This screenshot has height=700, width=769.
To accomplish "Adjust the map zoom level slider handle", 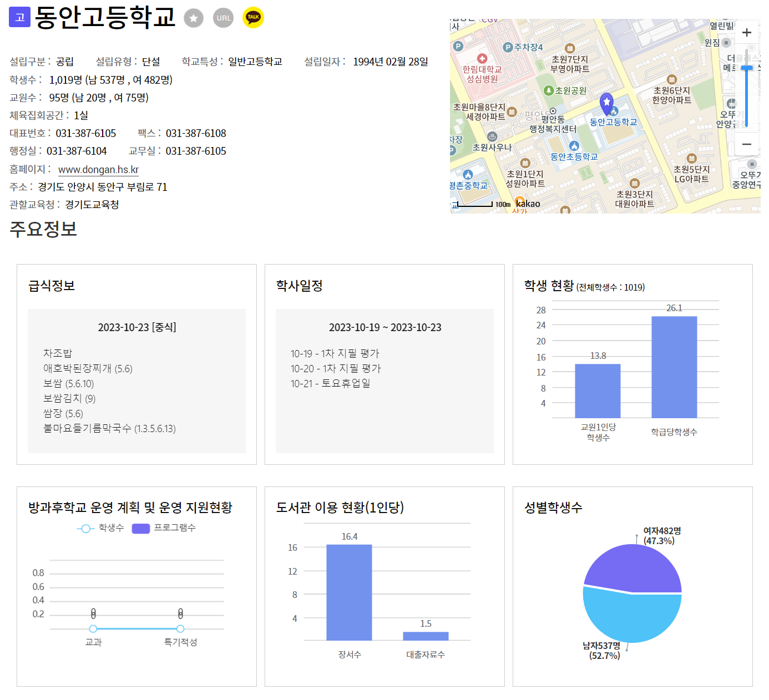I will tap(747, 68).
